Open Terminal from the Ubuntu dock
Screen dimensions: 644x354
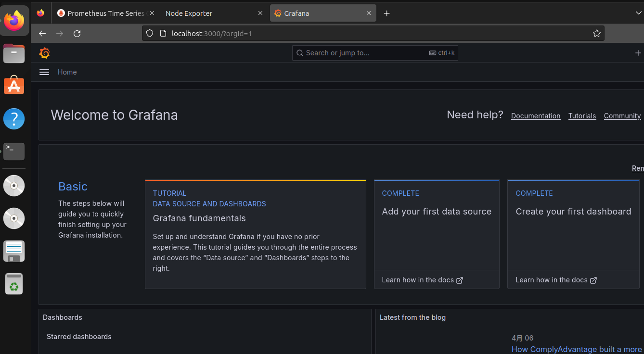(14, 151)
